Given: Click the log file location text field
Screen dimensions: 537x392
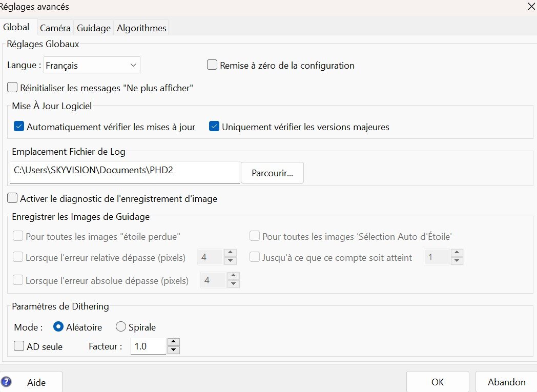Looking at the screenshot, I should [x=125, y=171].
